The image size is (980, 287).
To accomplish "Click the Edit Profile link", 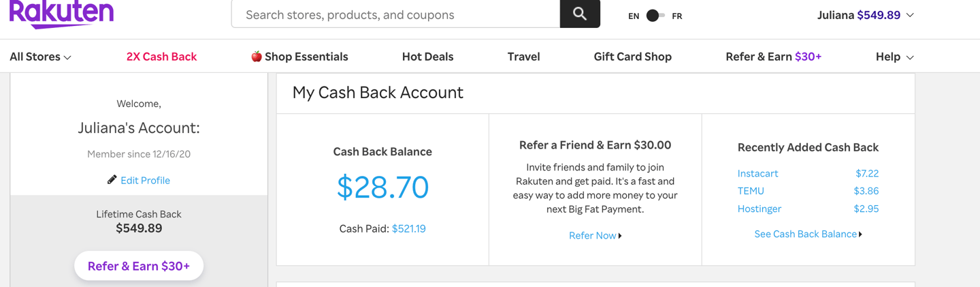I will [x=145, y=181].
